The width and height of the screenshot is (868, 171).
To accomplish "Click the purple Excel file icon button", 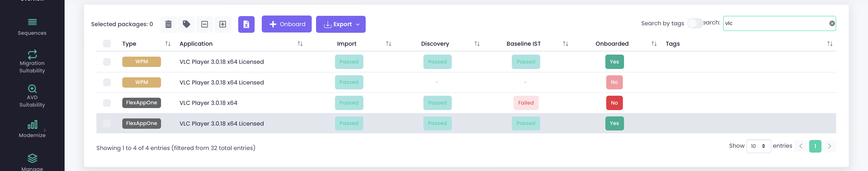I will tap(246, 24).
